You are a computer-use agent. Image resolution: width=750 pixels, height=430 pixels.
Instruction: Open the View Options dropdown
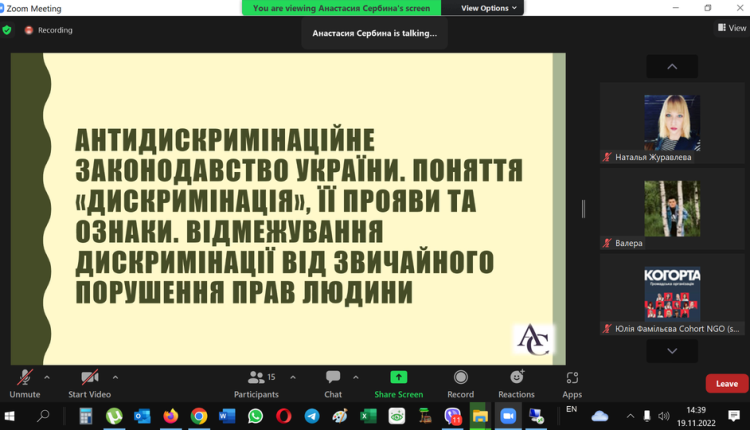[490, 8]
